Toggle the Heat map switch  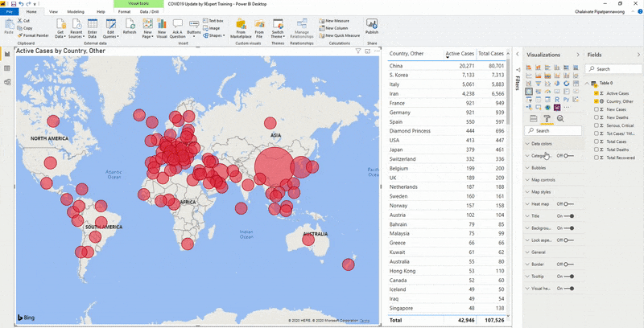(x=569, y=203)
